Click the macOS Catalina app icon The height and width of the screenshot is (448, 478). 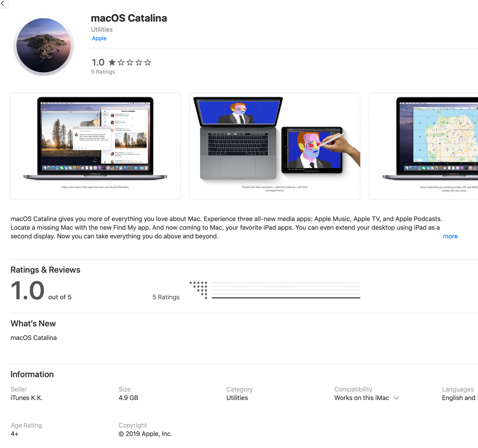pyautogui.click(x=43, y=45)
